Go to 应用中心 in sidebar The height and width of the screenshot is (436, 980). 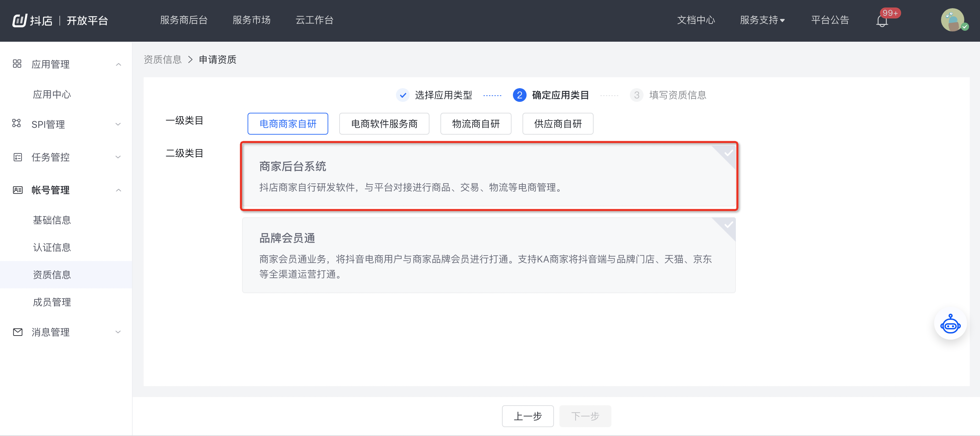[x=52, y=94]
